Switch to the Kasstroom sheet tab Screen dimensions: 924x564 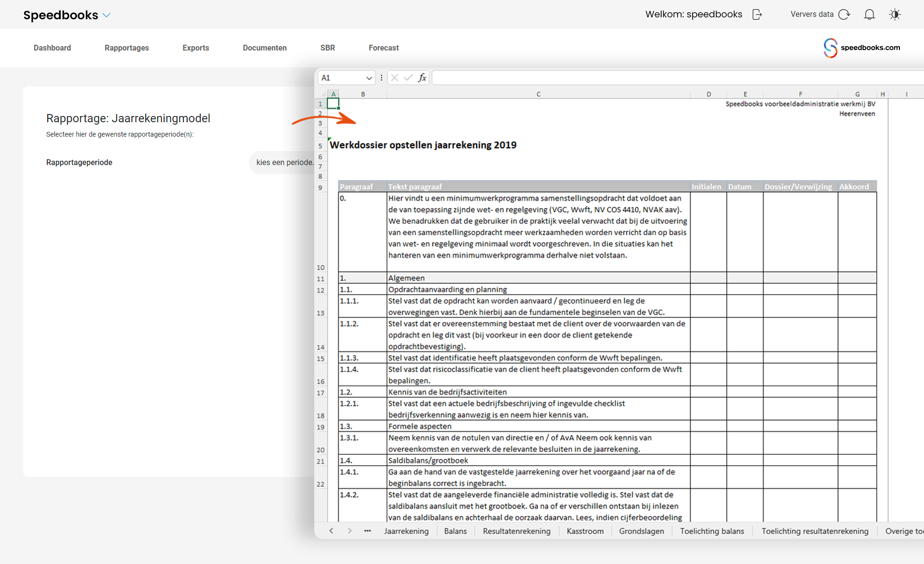[x=585, y=531]
